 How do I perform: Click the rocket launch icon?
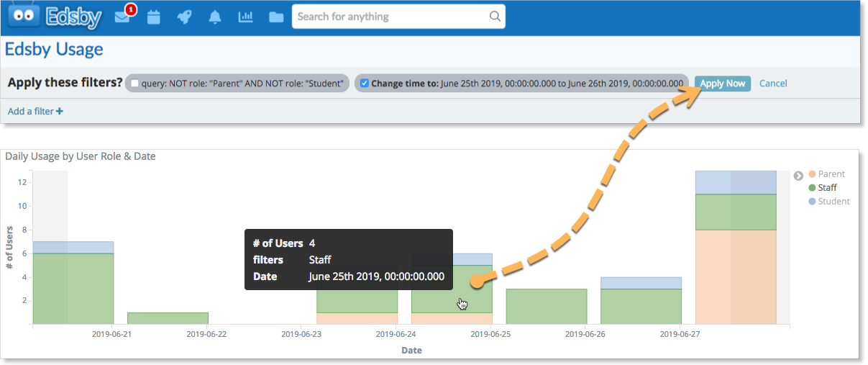184,17
